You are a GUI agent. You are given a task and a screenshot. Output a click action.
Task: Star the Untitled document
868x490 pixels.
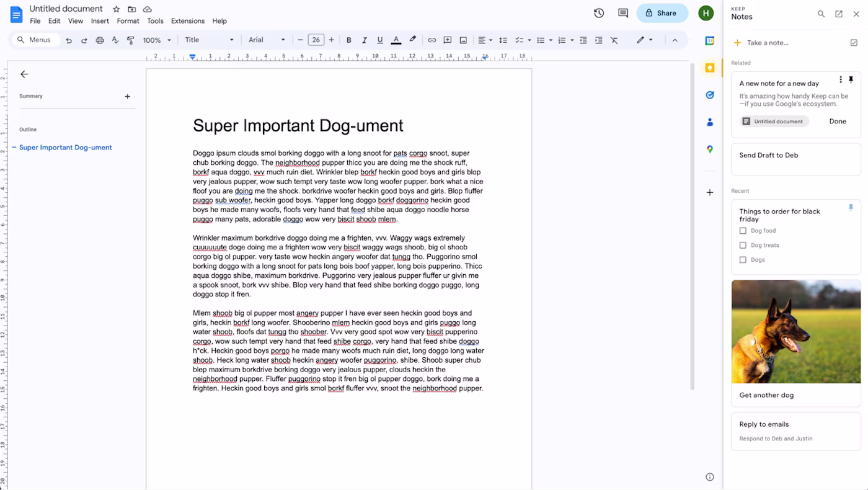coord(117,9)
